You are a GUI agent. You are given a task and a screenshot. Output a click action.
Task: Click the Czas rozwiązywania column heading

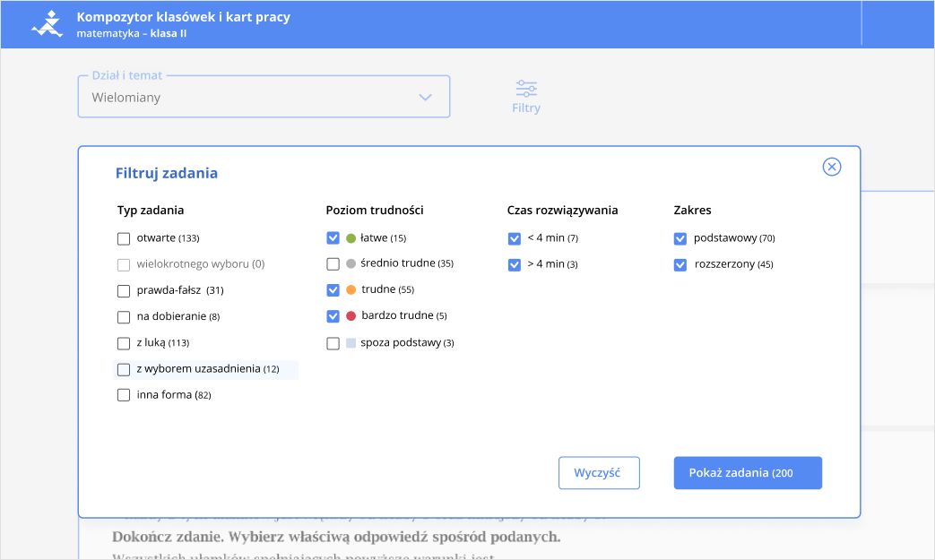coord(562,211)
